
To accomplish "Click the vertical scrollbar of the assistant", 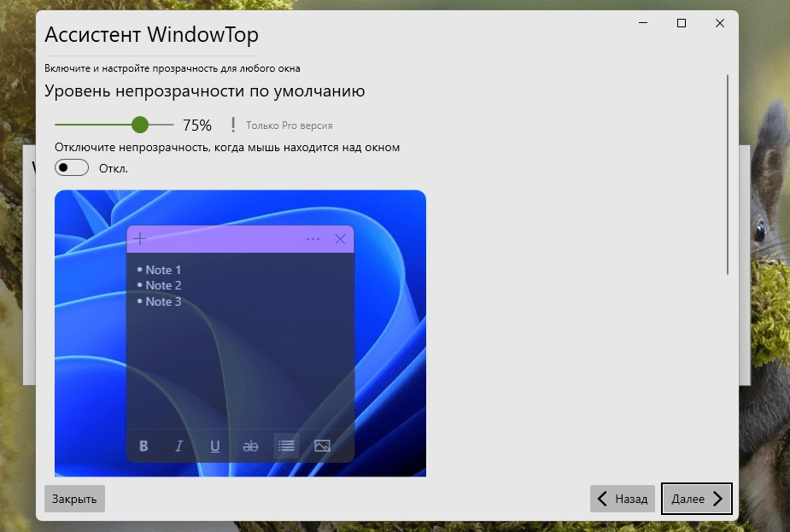I will [x=728, y=174].
